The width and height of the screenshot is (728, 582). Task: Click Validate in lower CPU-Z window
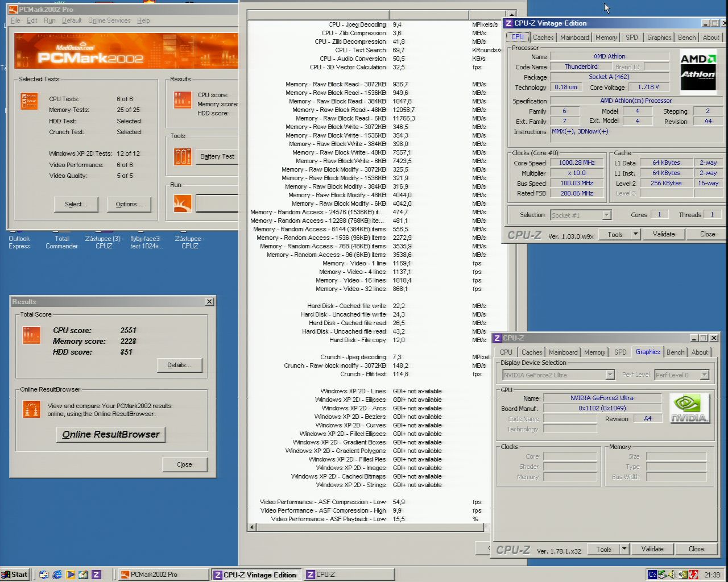[x=652, y=549]
